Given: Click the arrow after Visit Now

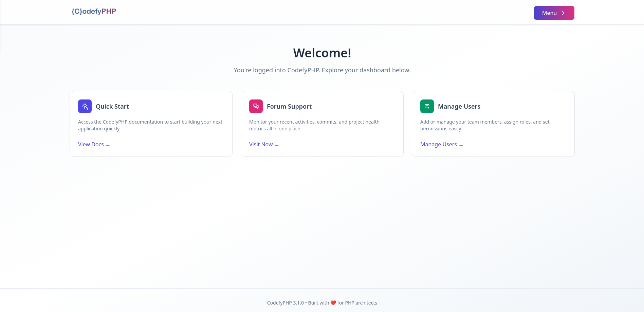Looking at the screenshot, I should coord(277,145).
